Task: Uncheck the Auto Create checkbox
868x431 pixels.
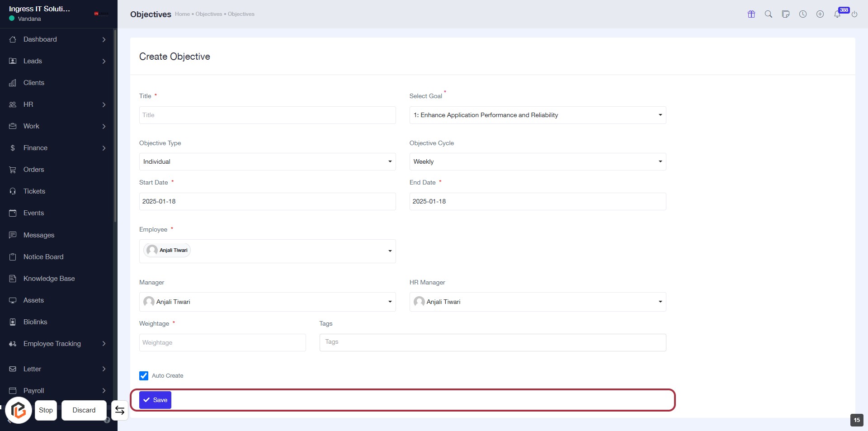Action: pyautogui.click(x=144, y=376)
